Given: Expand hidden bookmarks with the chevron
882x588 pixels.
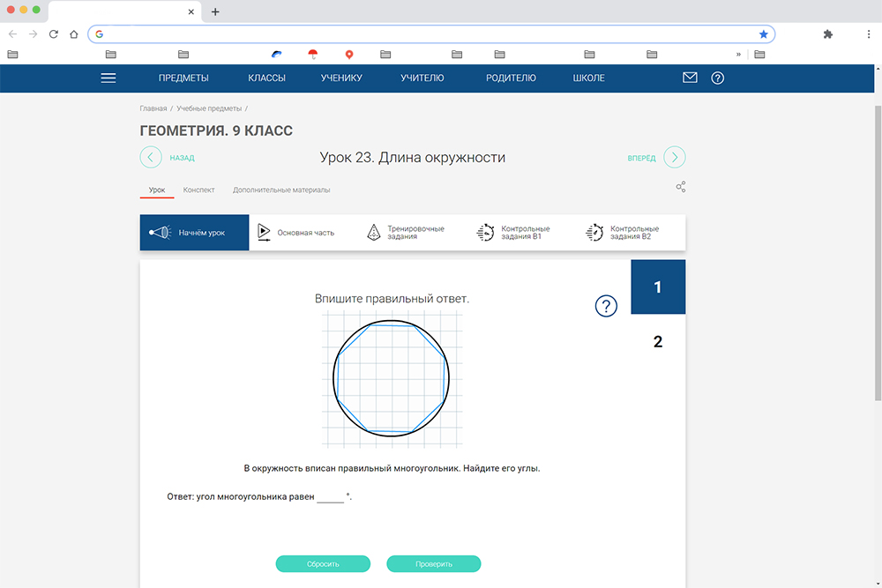Looking at the screenshot, I should tap(738, 55).
